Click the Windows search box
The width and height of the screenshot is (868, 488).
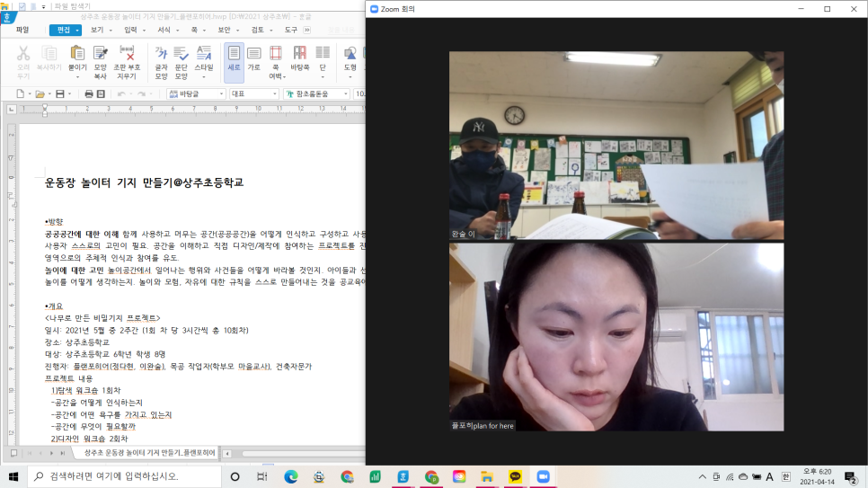[x=124, y=476]
